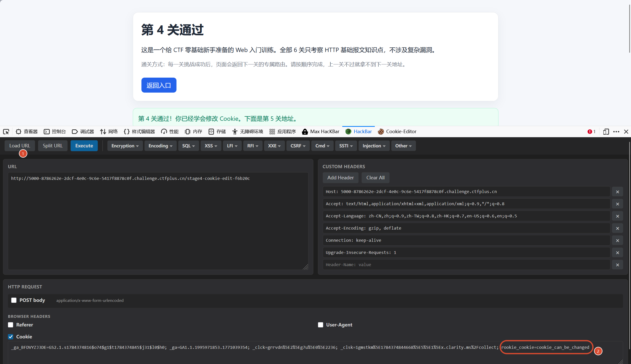Click the Upgrade-Insecure-Requests: 1 field
Image resolution: width=631 pixels, height=364 pixels.
point(466,253)
